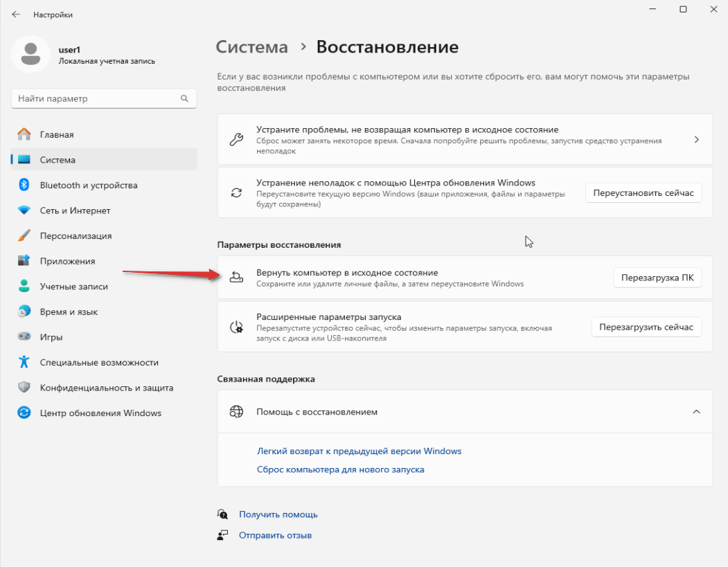Go to Учетные записи section
This screenshot has height=567, width=728.
(x=104, y=286)
